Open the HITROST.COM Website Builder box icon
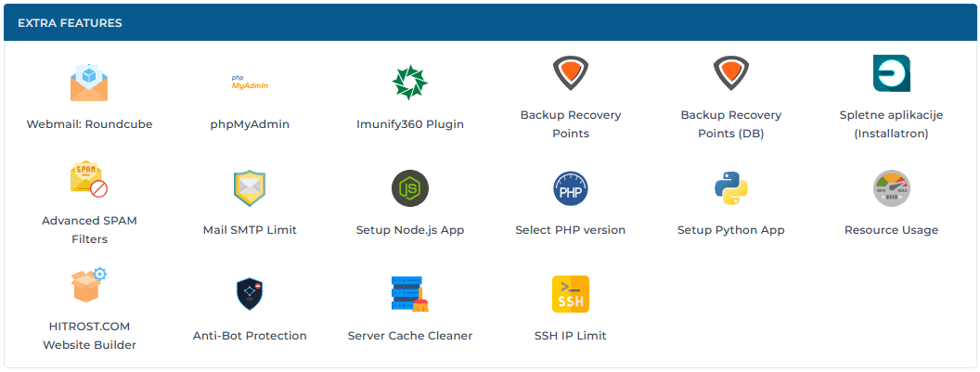Image resolution: width=980 pixels, height=372 pixels. tap(89, 285)
